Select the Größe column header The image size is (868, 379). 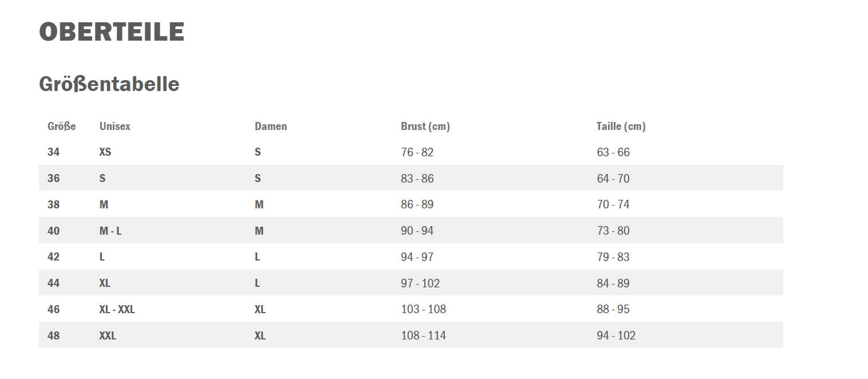[61, 126]
